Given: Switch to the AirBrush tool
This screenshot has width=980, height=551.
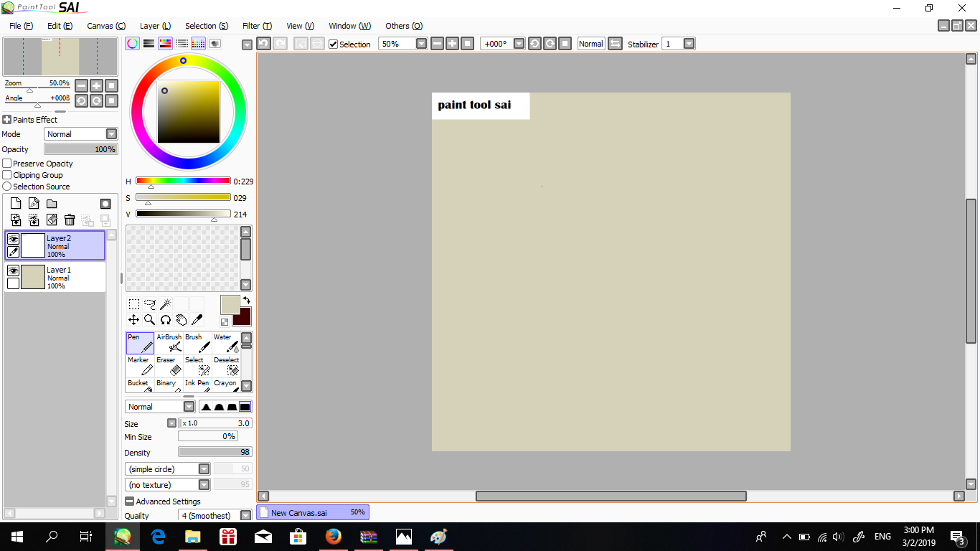Looking at the screenshot, I should click(x=169, y=342).
